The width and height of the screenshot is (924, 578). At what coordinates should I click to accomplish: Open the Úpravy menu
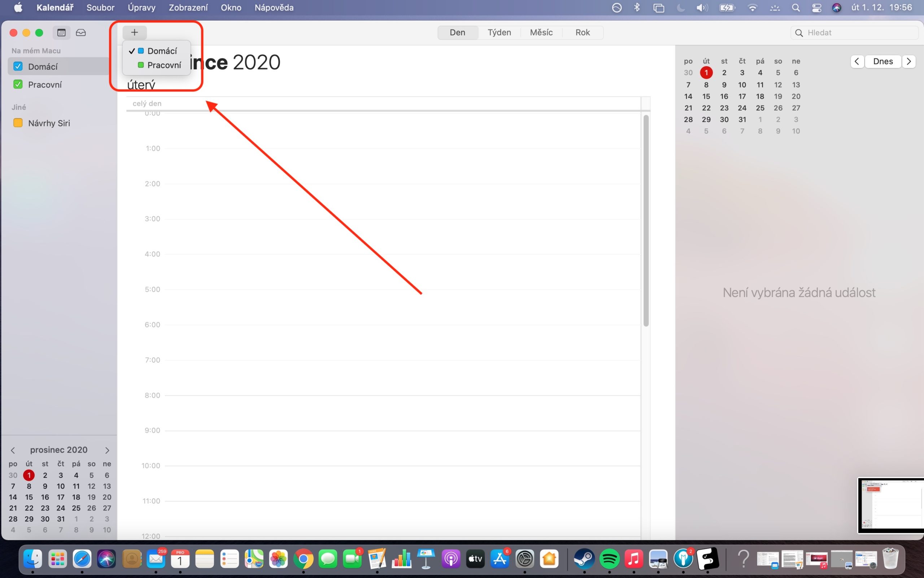141,8
